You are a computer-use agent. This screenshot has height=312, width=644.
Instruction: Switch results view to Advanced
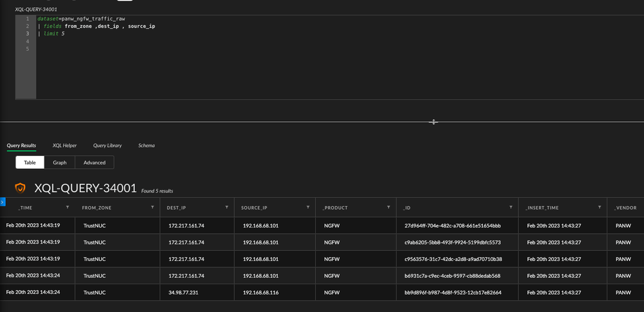(94, 162)
